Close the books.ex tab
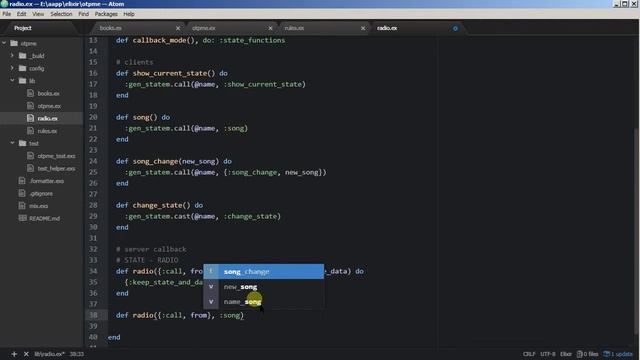This screenshot has height=360, width=640. click(178, 28)
